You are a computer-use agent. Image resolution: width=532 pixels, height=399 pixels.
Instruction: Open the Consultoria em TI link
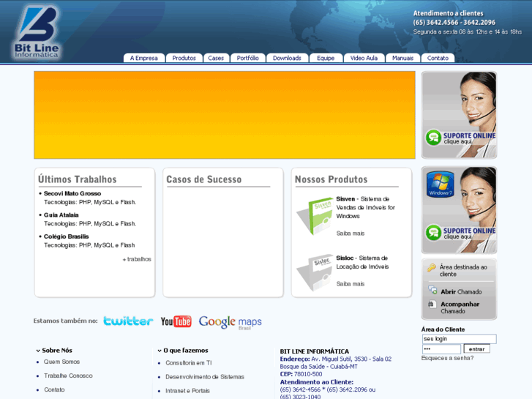click(x=189, y=362)
